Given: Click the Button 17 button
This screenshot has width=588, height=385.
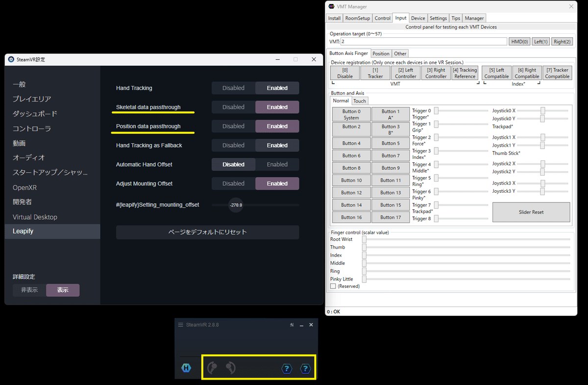Looking at the screenshot, I should pyautogui.click(x=391, y=217).
